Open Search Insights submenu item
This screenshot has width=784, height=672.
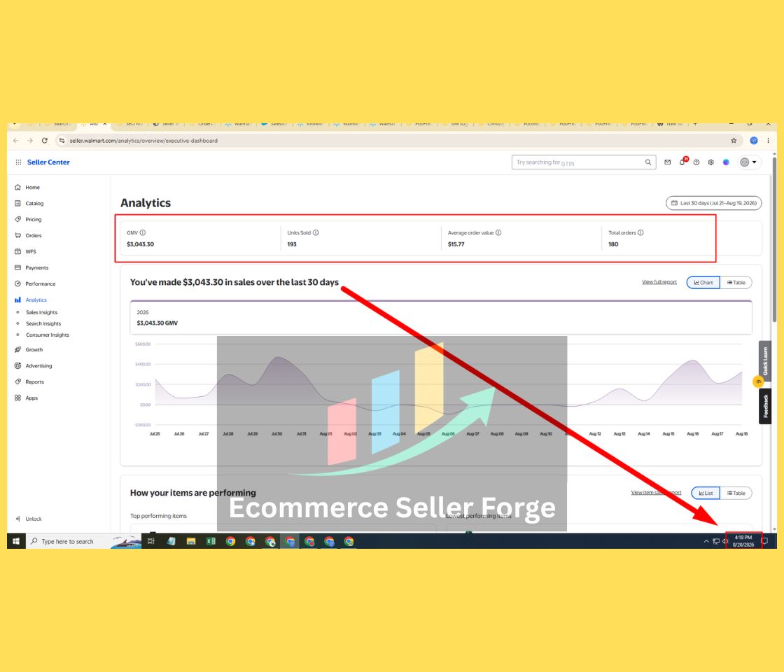coord(43,324)
